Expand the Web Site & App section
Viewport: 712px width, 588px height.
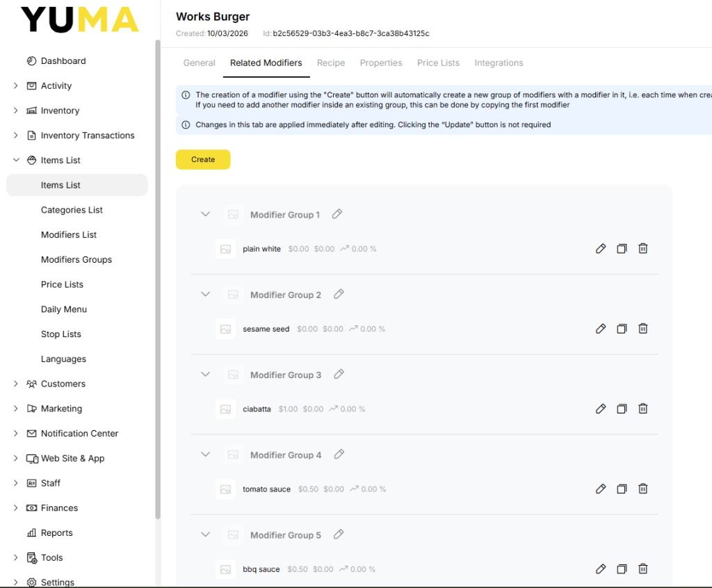click(x=16, y=458)
